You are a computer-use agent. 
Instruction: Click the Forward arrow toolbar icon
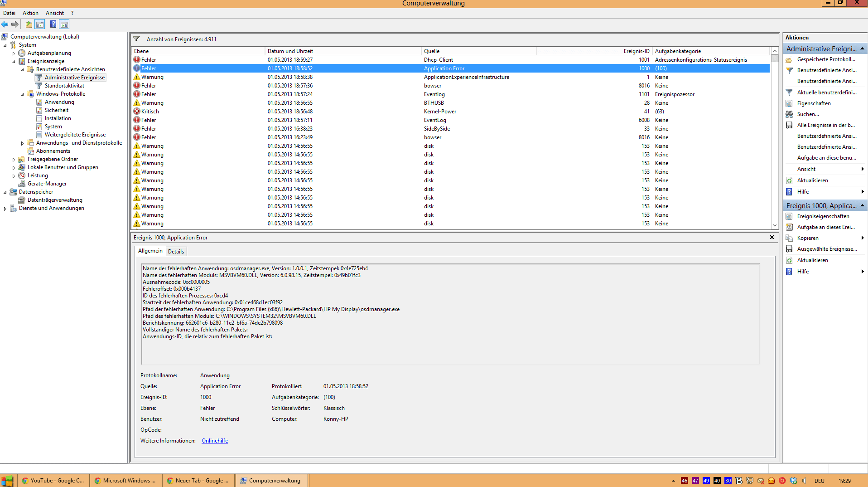click(15, 24)
